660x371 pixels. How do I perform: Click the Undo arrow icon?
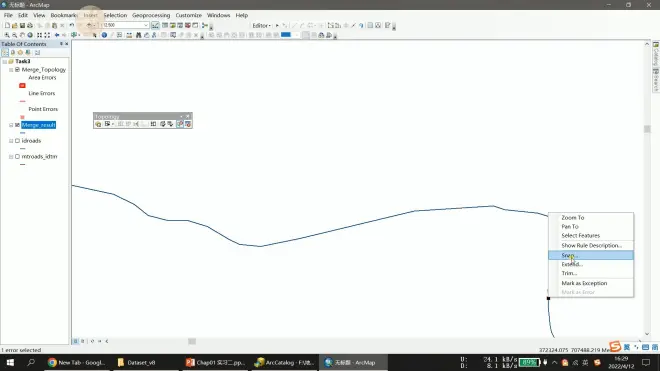pyautogui.click(x=72, y=25)
